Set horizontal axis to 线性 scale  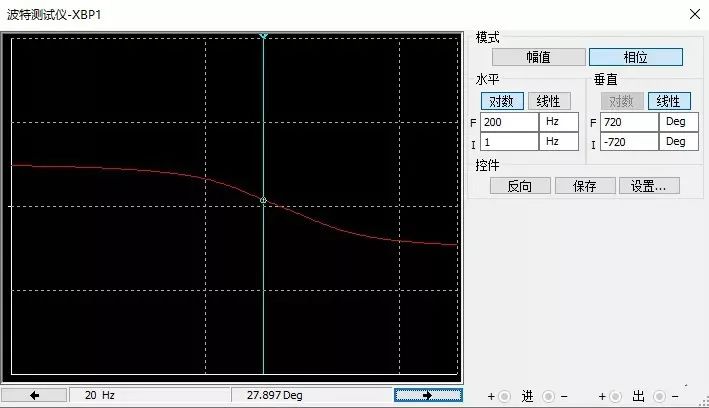point(549,101)
